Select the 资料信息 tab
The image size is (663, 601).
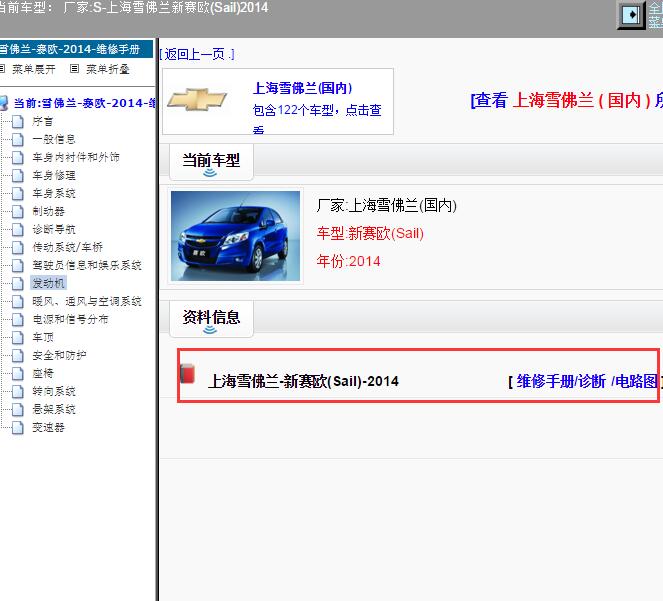(x=211, y=318)
